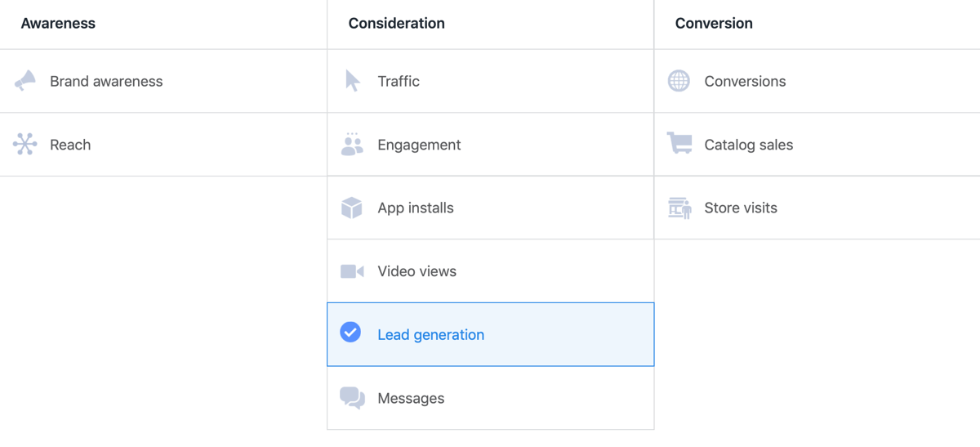Click the Conversions globe icon
The height and width of the screenshot is (447, 980).
pos(679,81)
